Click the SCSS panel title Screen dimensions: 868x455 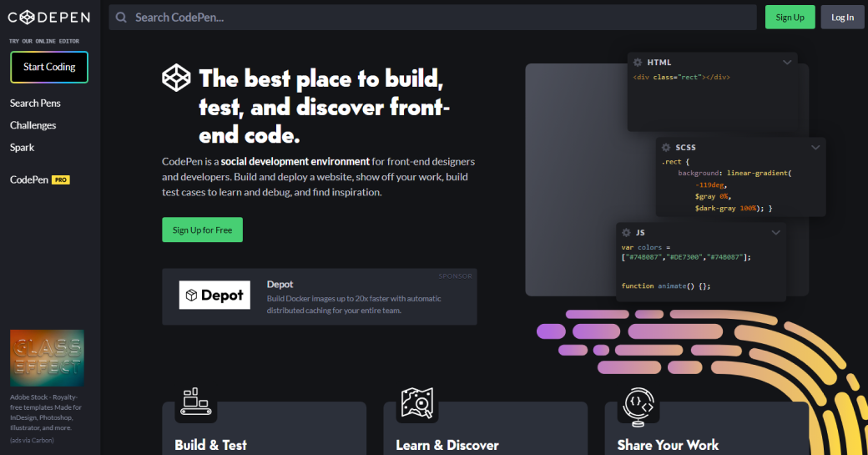[685, 147]
